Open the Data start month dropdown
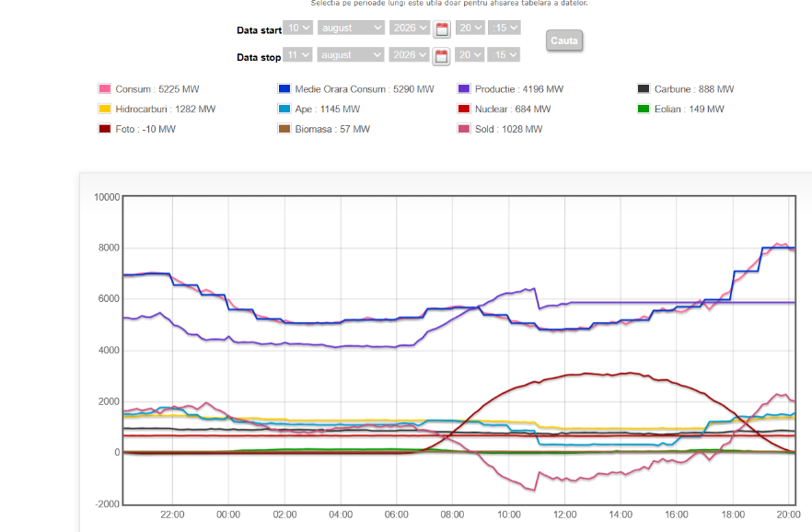Viewport: 812px width, 532px height. [x=351, y=28]
